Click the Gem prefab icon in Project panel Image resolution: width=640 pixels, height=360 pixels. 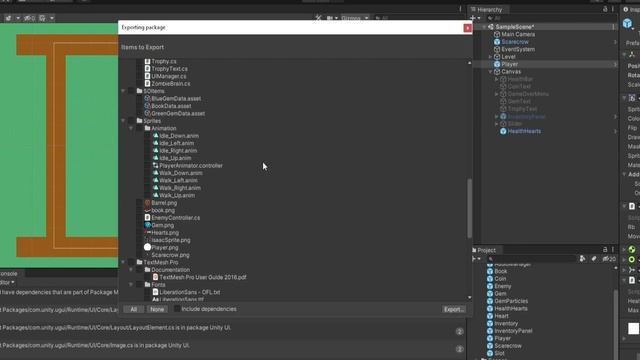click(490, 293)
